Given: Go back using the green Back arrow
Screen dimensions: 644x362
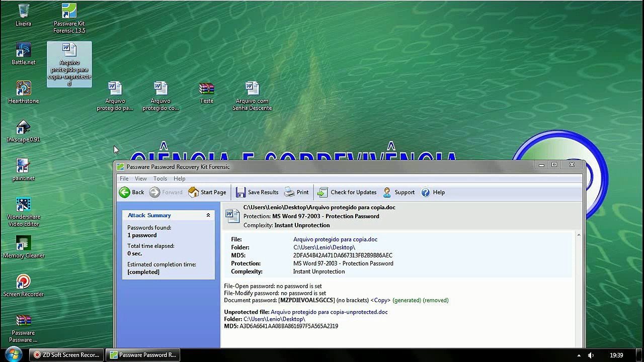Looking at the screenshot, I should (x=131, y=192).
